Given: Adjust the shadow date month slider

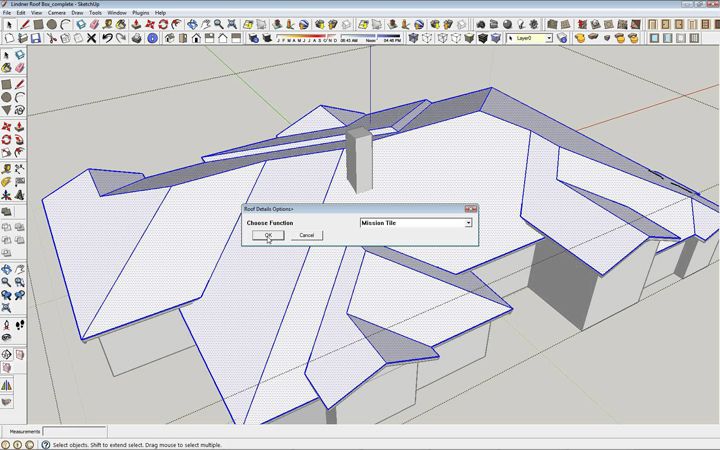Looking at the screenshot, I should pyautogui.click(x=307, y=37).
